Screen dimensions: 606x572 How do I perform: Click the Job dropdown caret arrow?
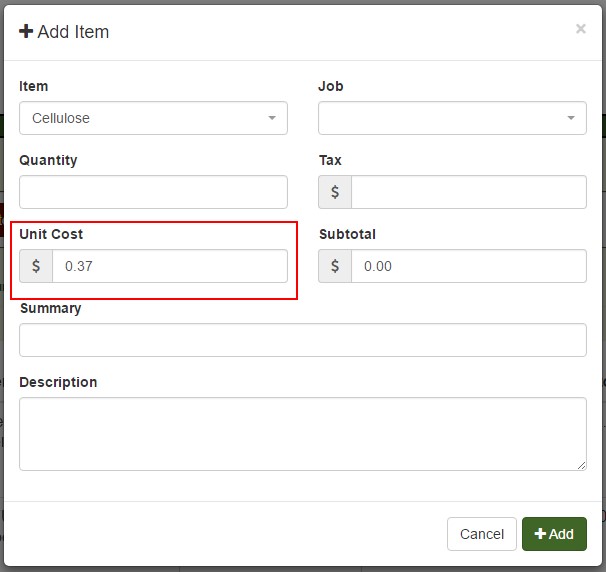(570, 118)
